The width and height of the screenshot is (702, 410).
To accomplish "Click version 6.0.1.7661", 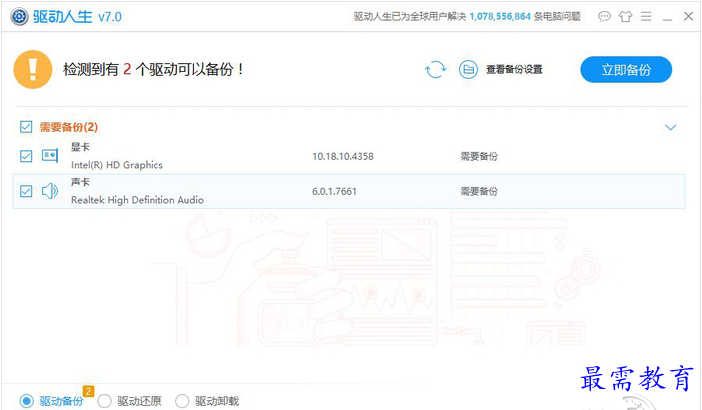I will click(334, 192).
